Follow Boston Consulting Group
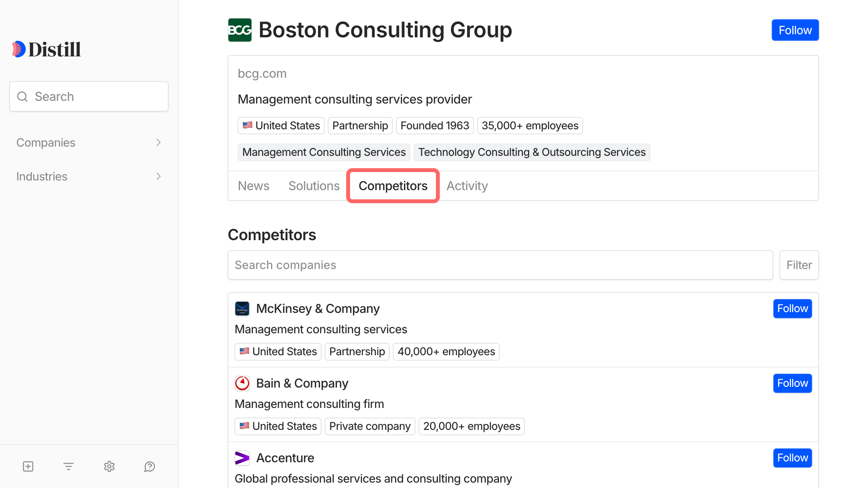 click(x=795, y=30)
